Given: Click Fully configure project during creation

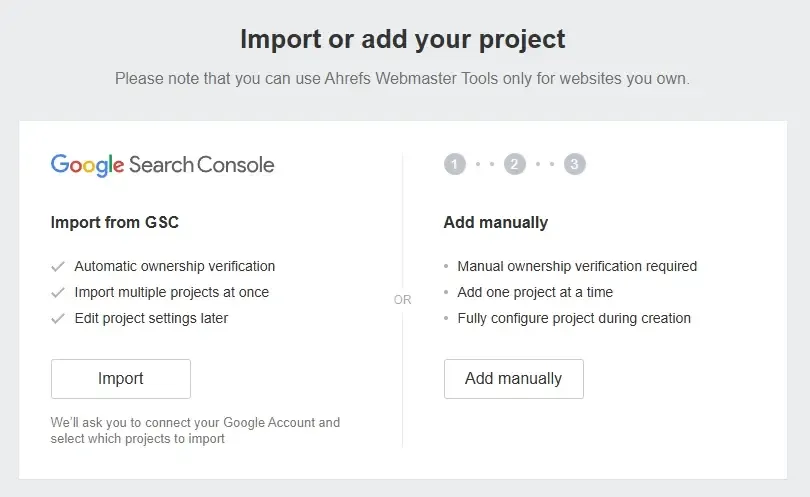Looking at the screenshot, I should click(574, 318).
